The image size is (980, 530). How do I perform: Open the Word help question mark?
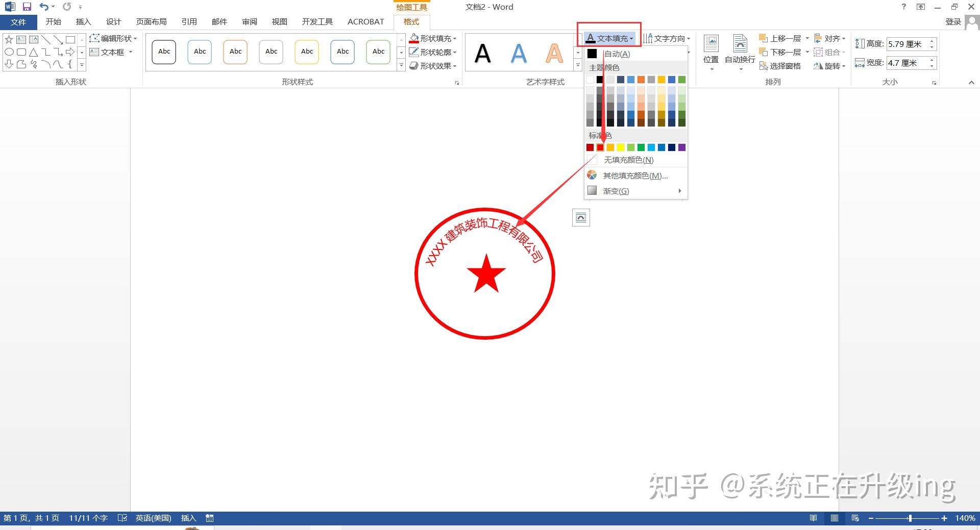click(903, 7)
